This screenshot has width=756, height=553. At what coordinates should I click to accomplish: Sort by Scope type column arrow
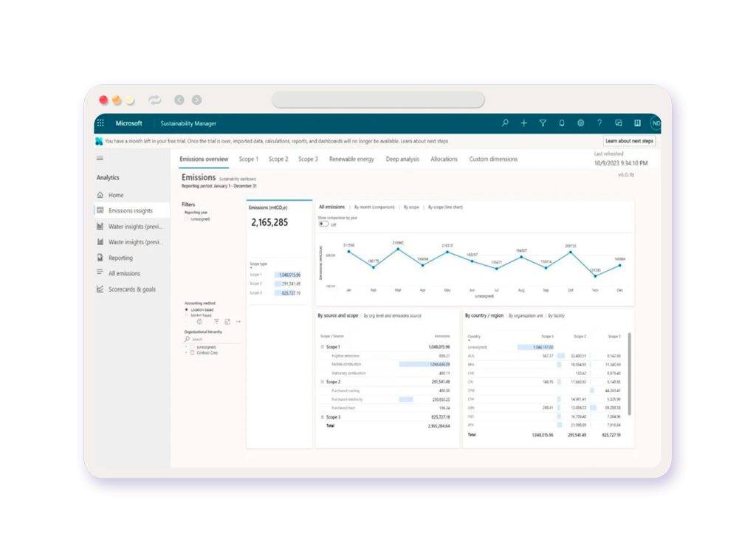tap(251, 267)
